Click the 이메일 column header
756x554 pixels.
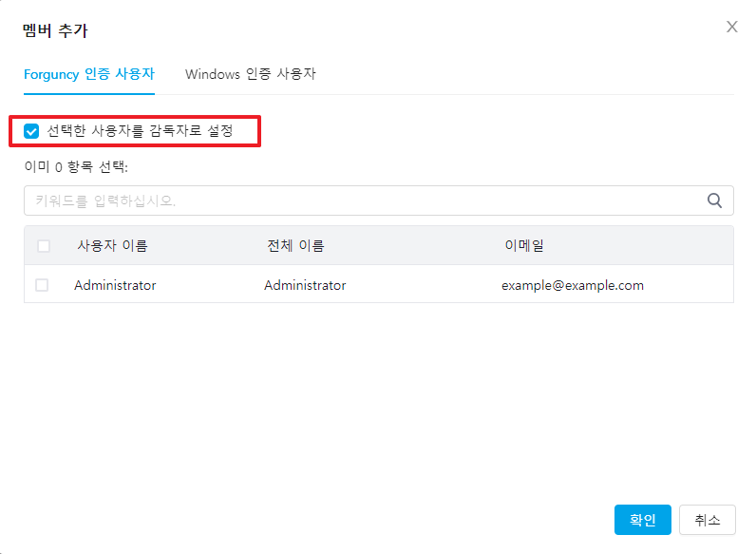point(523,246)
